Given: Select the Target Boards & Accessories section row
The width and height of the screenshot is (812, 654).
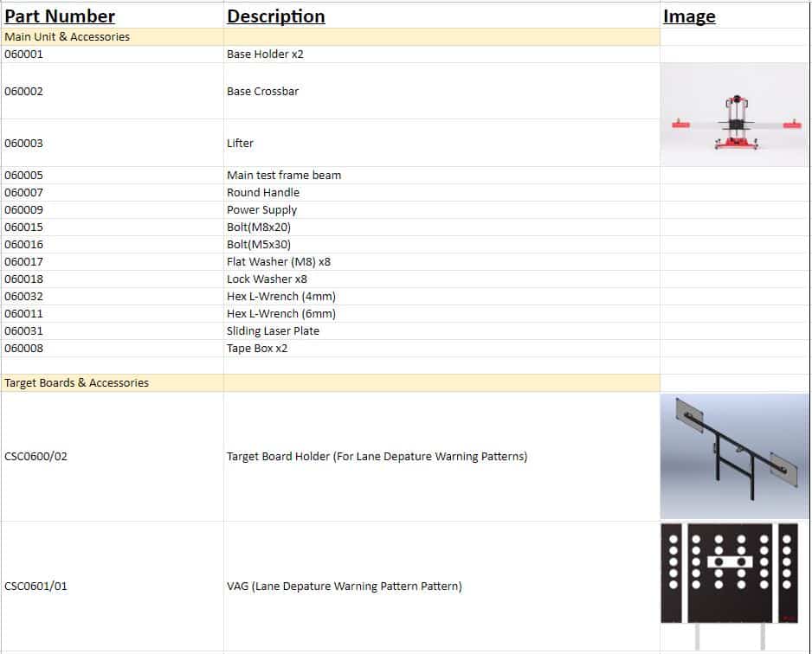Looking at the screenshot, I should 330,383.
